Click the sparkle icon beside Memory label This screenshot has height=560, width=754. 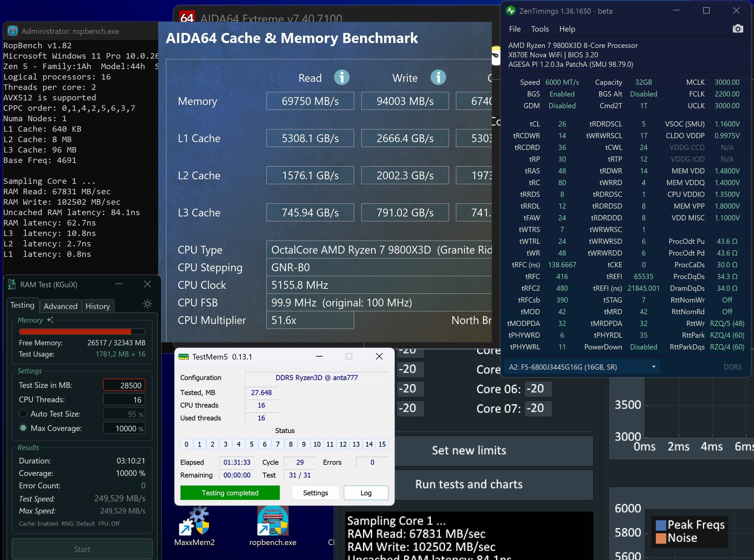point(50,320)
